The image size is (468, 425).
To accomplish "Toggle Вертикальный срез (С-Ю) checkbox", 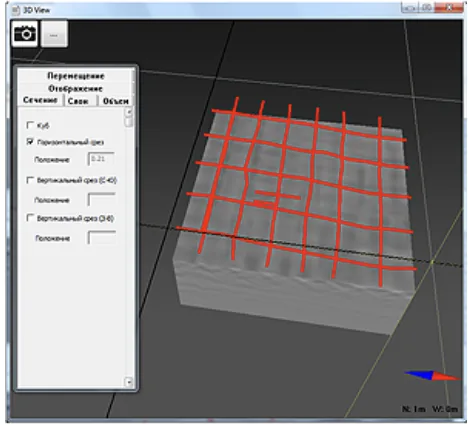I will [x=30, y=180].
